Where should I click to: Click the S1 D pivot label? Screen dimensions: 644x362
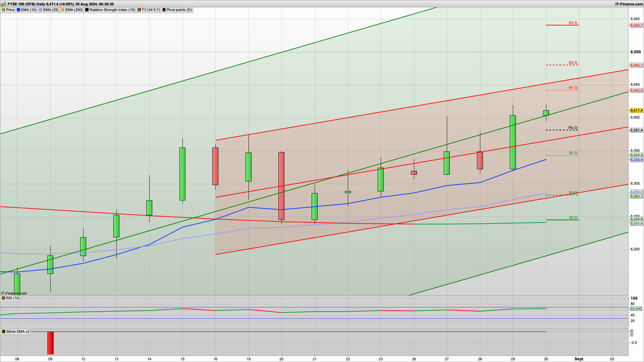(x=573, y=153)
